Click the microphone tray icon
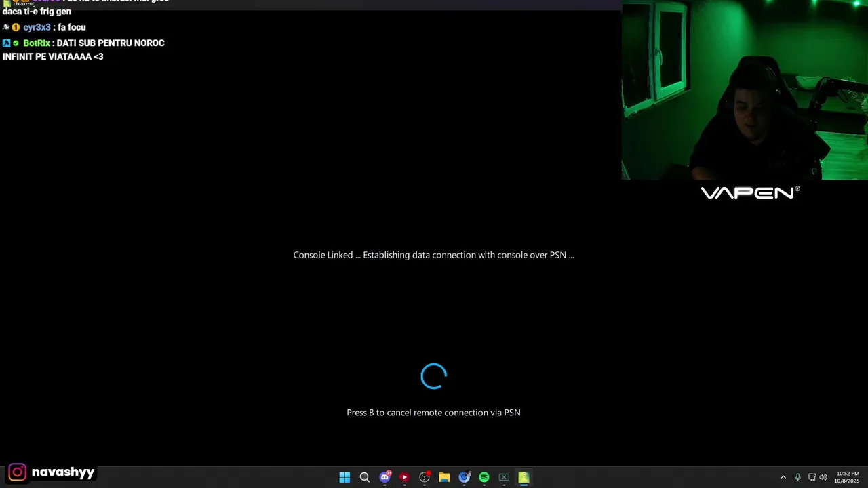 coord(797,477)
